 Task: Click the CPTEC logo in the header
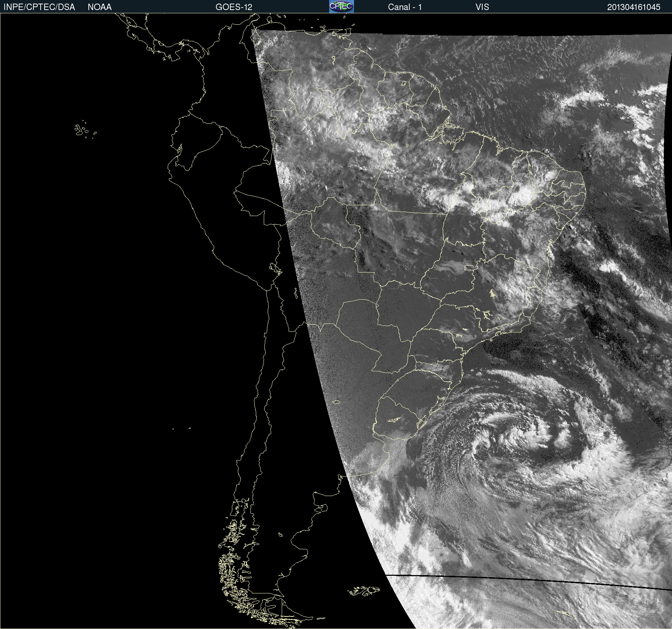click(341, 6)
